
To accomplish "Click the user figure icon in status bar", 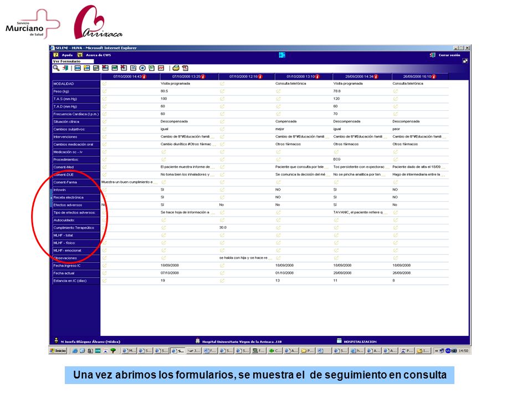I will (x=57, y=341).
